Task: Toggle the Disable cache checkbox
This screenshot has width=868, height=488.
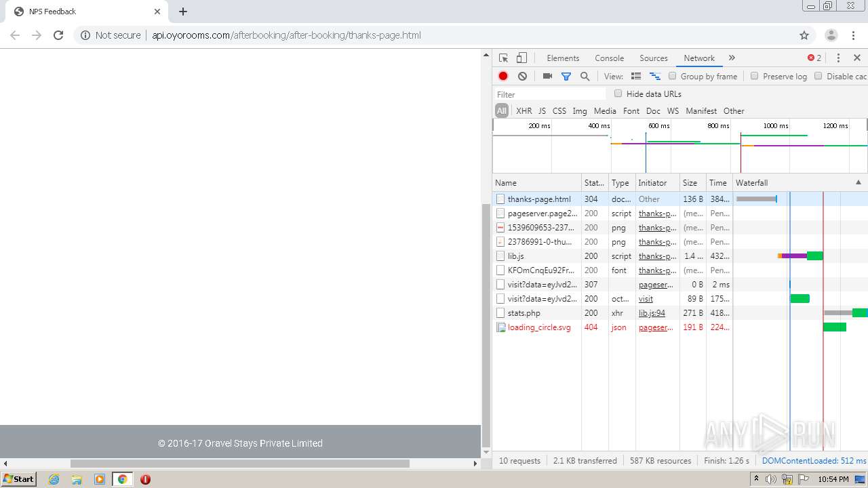Action: coord(818,76)
